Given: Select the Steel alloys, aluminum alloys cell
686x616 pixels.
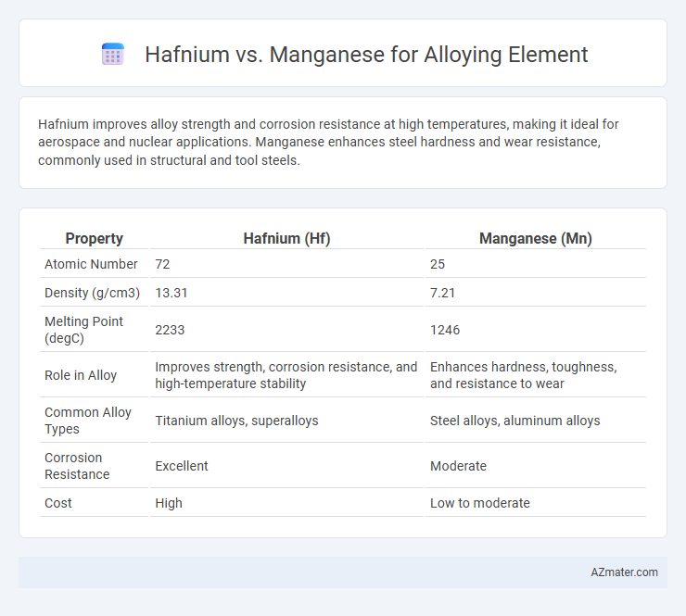Looking at the screenshot, I should [x=514, y=421].
